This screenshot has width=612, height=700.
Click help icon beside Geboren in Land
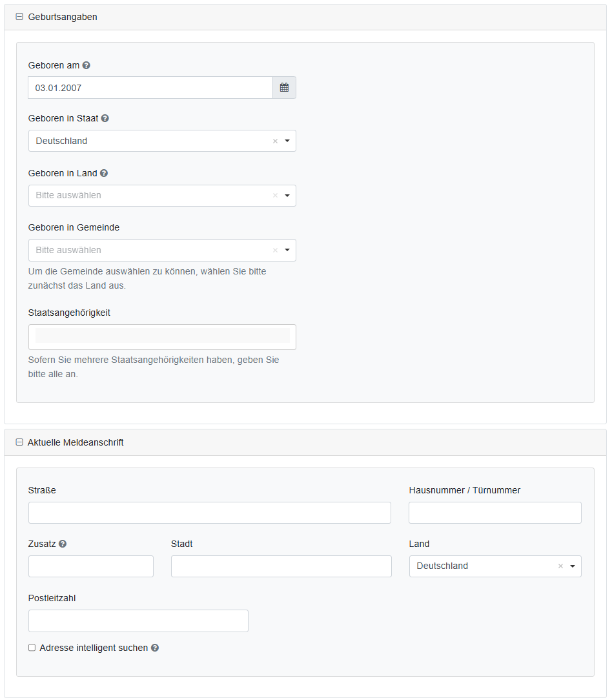click(x=104, y=173)
